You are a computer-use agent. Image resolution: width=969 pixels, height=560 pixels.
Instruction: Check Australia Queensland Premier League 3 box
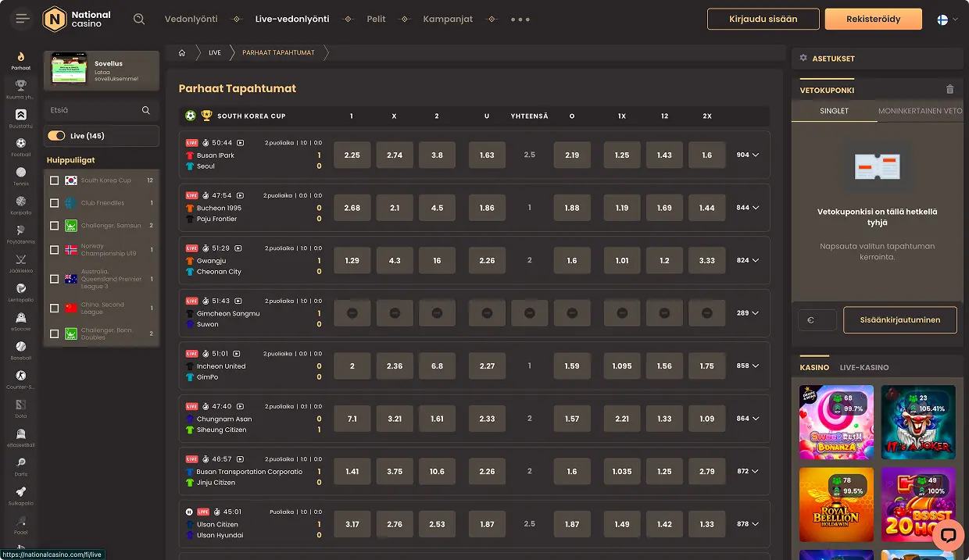54,279
